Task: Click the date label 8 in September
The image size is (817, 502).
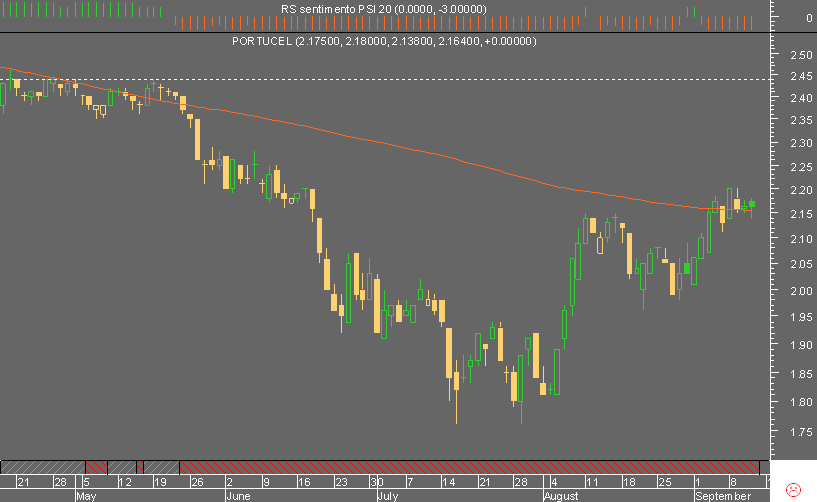Action: point(734,482)
